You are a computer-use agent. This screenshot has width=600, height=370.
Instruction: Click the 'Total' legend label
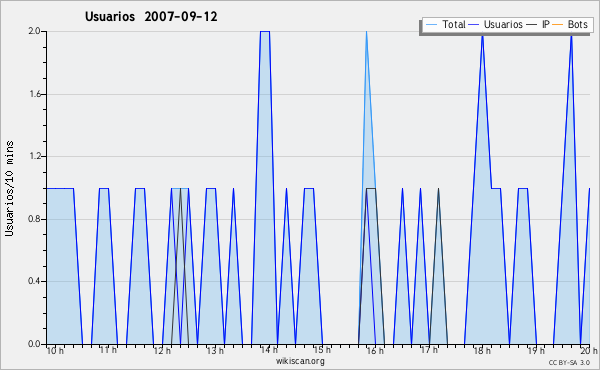pos(454,24)
